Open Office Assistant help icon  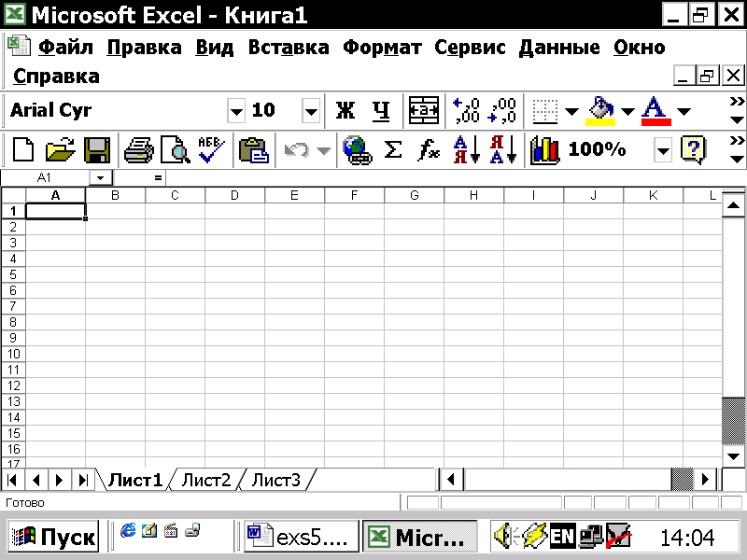pos(694,149)
